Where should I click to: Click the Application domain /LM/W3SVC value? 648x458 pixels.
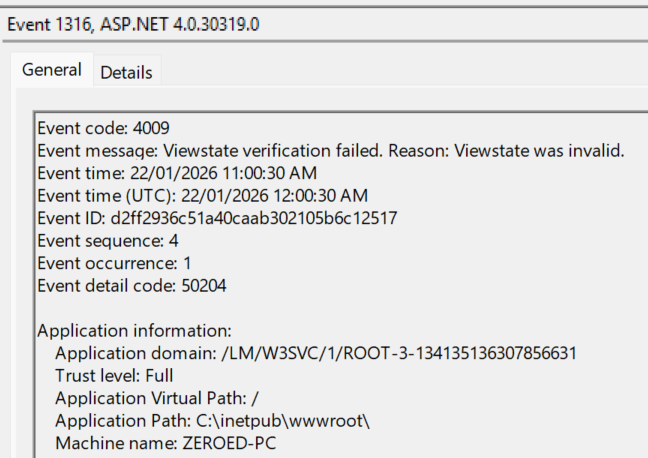(383, 353)
